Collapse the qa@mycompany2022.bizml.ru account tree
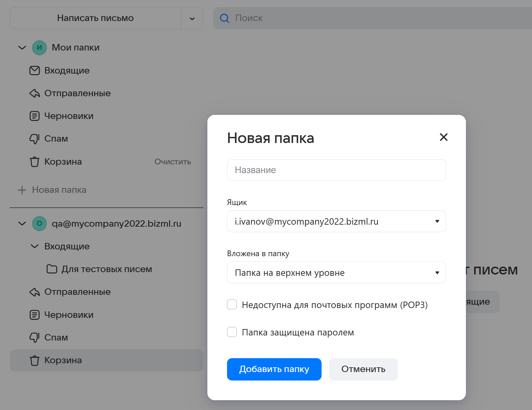Viewport: 532px width, 410px height. [x=22, y=224]
